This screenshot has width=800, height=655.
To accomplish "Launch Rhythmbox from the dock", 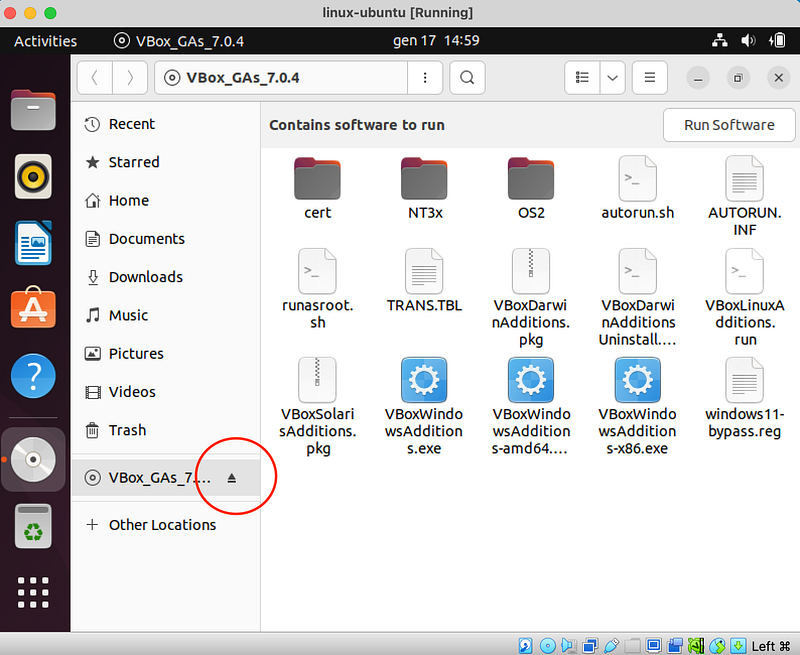I will 33,177.
